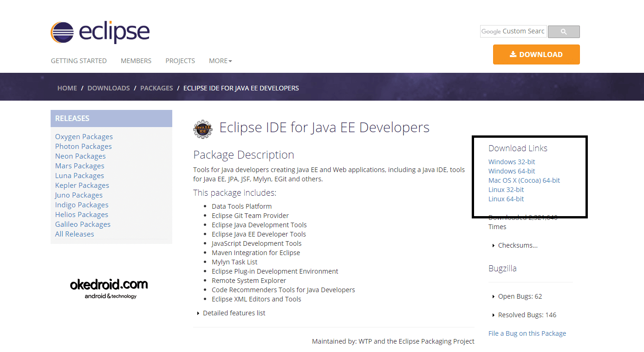Click 'Eclipse Java Development Tools' list item
The height and width of the screenshot is (352, 644).
tap(259, 225)
